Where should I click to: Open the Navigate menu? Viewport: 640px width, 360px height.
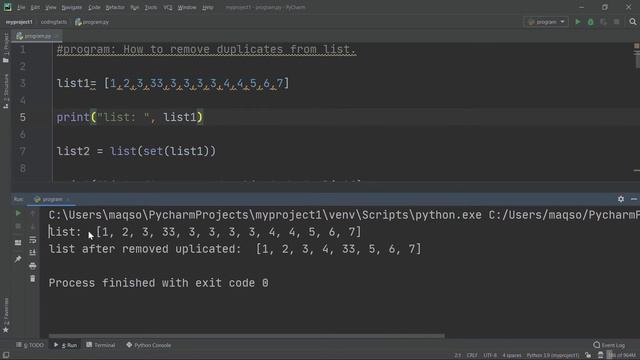point(71,7)
